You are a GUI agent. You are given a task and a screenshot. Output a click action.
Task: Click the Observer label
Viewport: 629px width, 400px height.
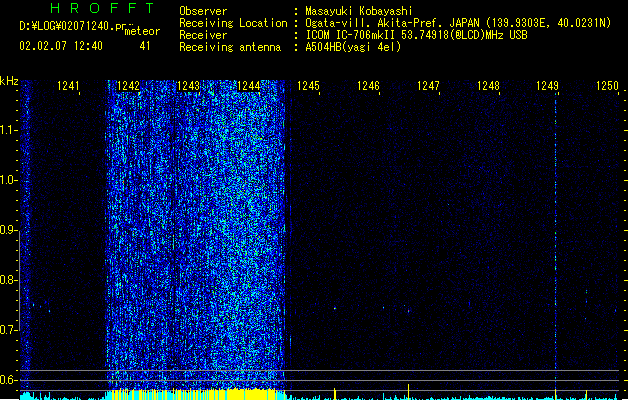click(x=203, y=11)
